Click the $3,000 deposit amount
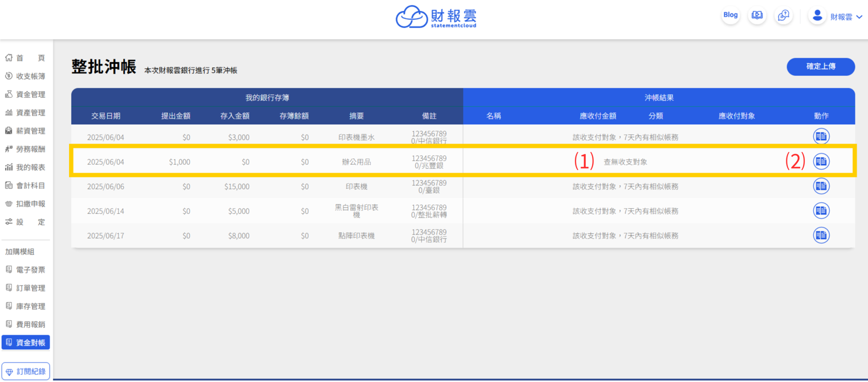 pyautogui.click(x=238, y=137)
